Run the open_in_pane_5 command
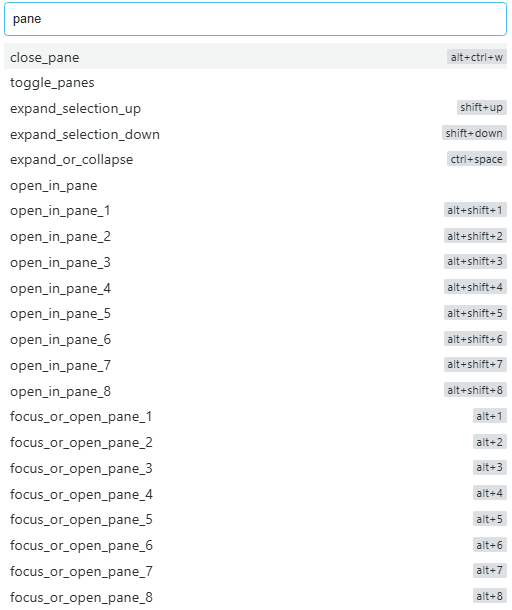Screen dimensions: 512x610 point(255,314)
